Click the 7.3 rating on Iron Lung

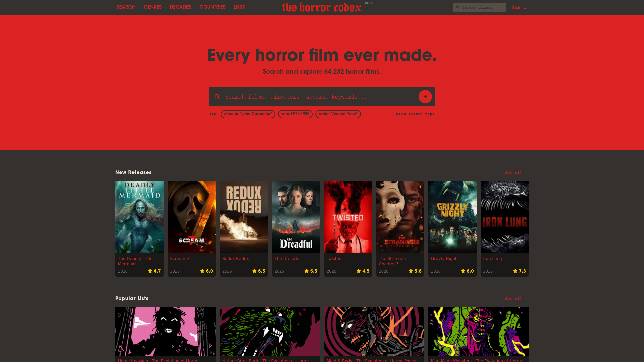[x=522, y=271]
